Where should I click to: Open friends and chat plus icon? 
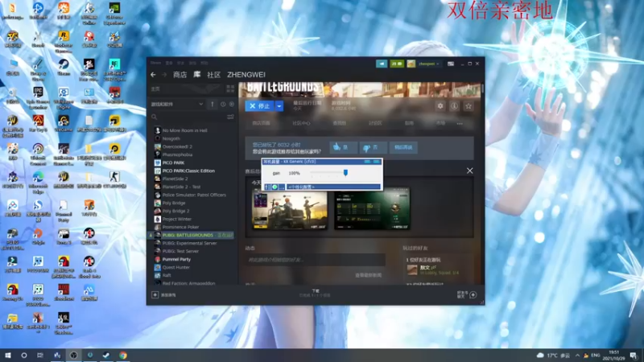pos(473,294)
